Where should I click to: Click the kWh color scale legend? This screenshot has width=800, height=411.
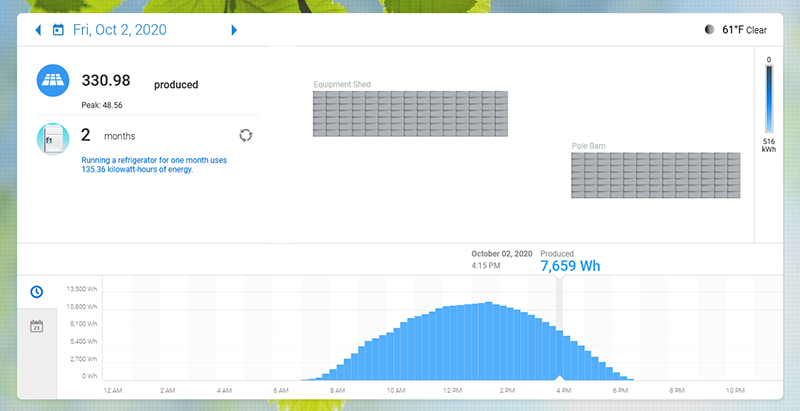(768, 100)
